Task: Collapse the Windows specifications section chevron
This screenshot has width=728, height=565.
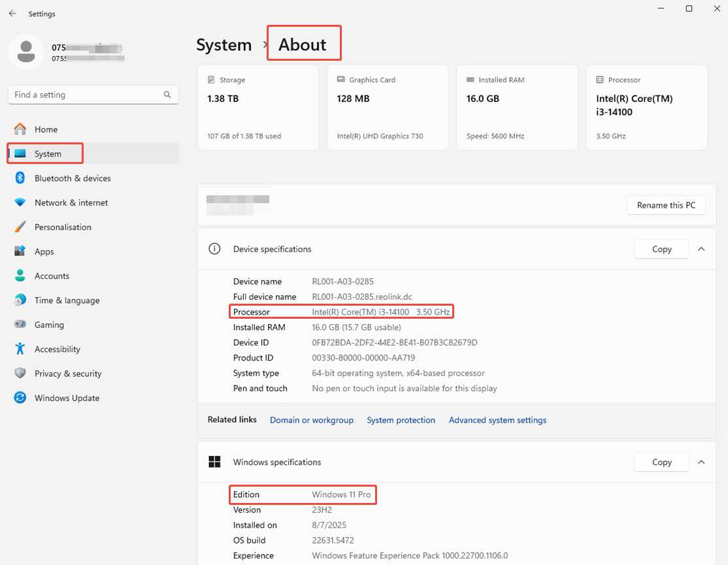Action: tap(701, 462)
